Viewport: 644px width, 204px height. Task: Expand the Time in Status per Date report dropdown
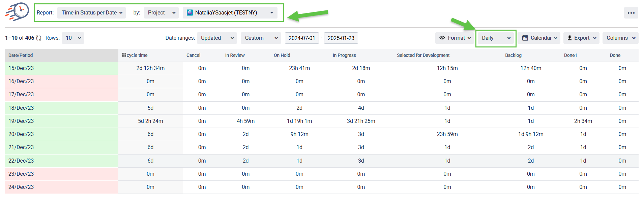(91, 13)
